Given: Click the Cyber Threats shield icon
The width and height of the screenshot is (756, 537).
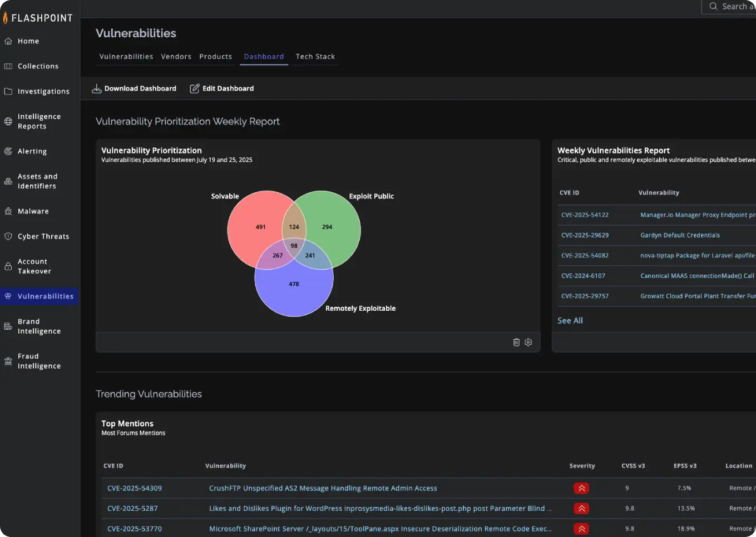Looking at the screenshot, I should point(8,236).
